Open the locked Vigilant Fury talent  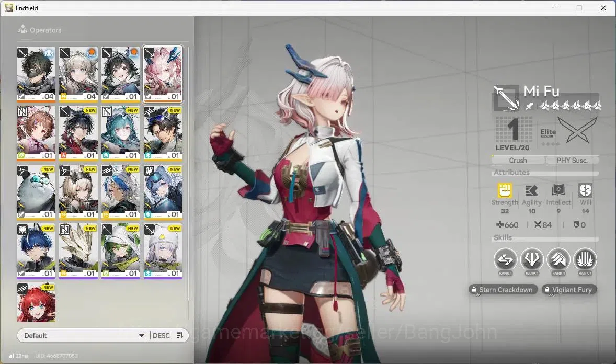coord(569,290)
